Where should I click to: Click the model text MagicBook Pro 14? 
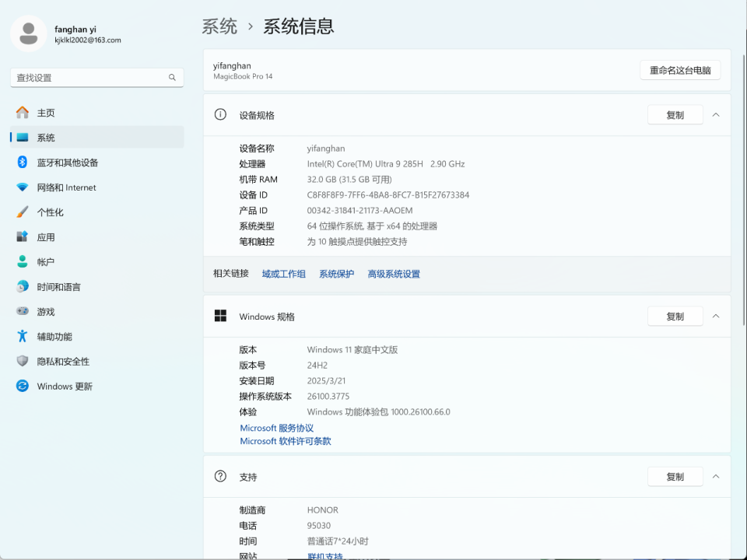point(243,76)
